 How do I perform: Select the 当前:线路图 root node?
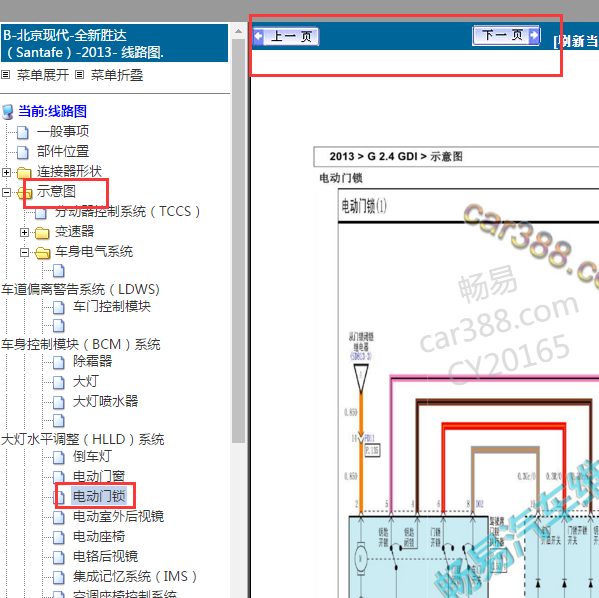(52, 111)
